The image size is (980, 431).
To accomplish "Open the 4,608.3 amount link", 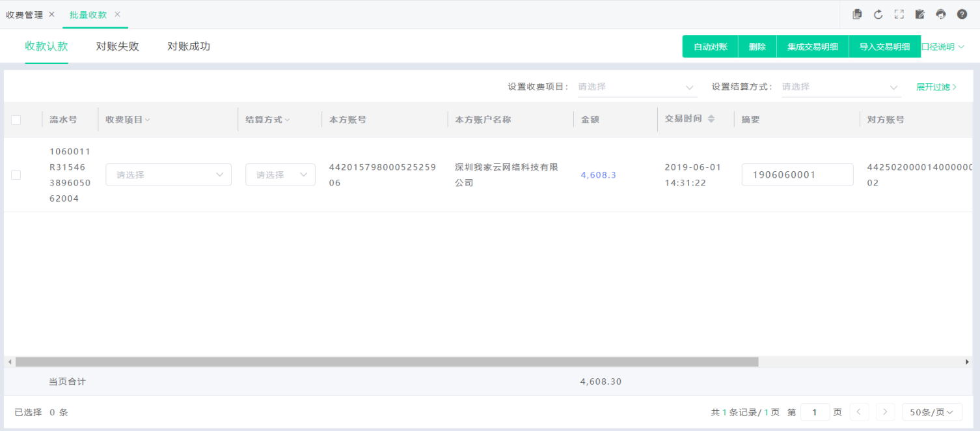I will (x=599, y=175).
